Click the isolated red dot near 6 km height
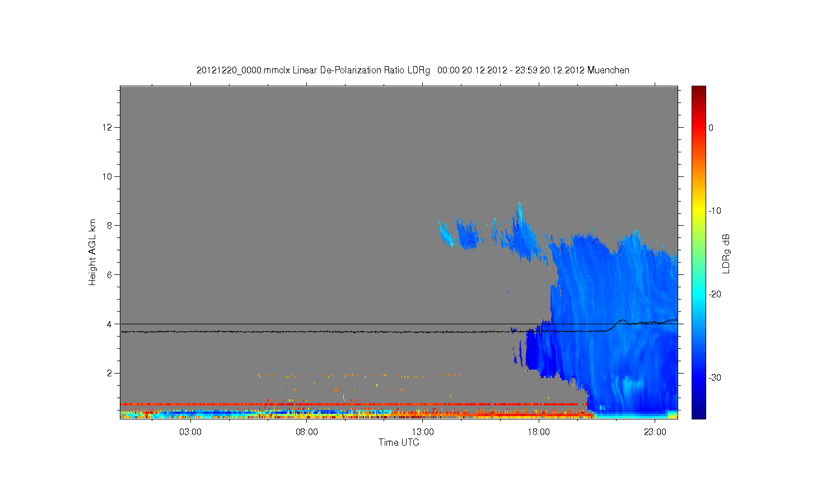This screenshot has height=504, width=840. 258,288
